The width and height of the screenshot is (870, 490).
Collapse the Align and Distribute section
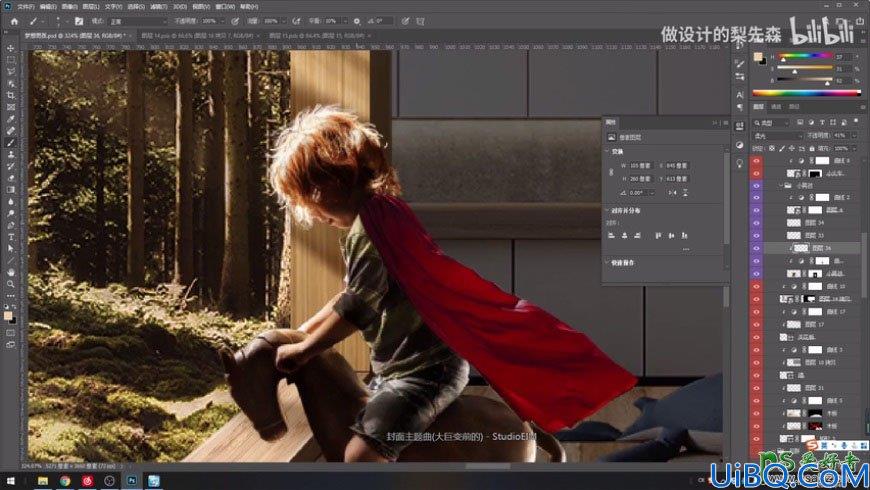(x=607, y=210)
